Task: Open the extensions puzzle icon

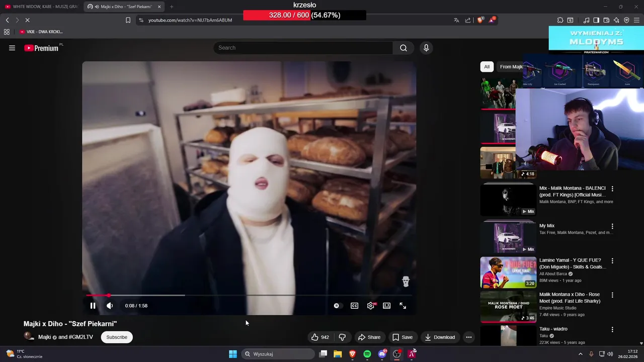Action: [x=560, y=20]
